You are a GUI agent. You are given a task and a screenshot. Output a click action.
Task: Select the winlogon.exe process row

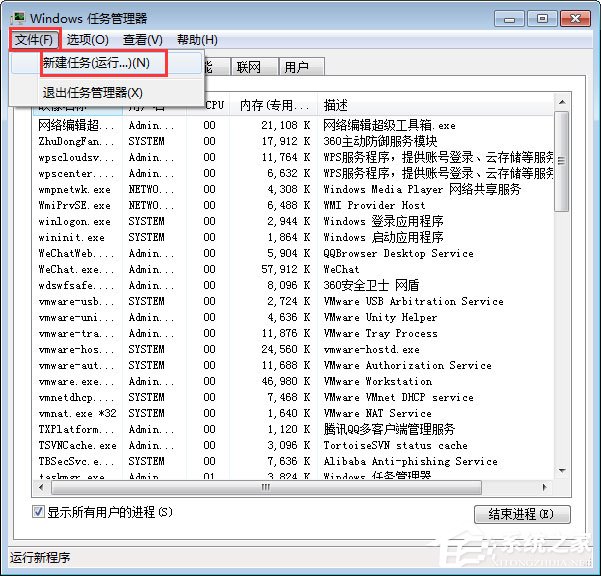click(x=293, y=221)
